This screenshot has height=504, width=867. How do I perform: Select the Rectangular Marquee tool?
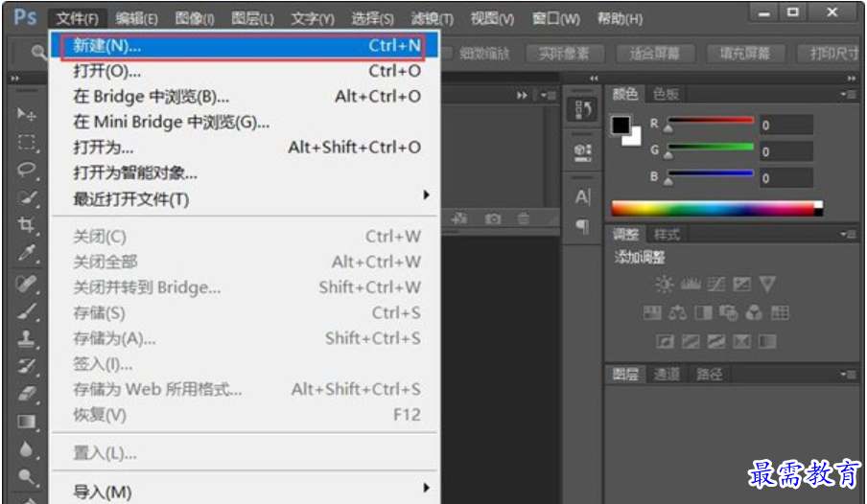pyautogui.click(x=26, y=142)
